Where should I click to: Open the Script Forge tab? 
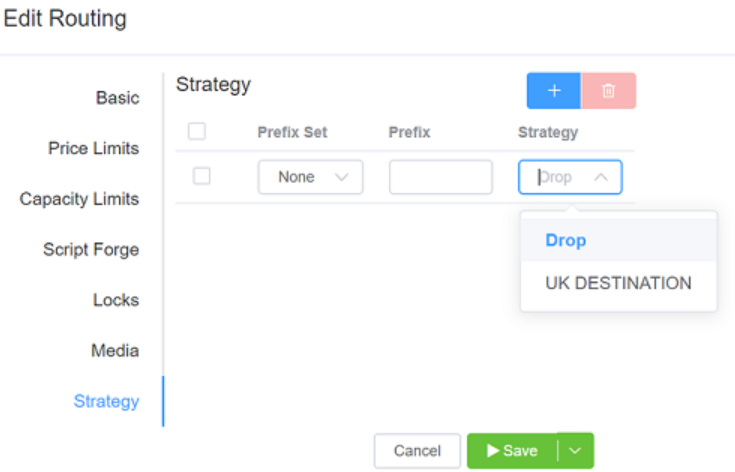pyautogui.click(x=91, y=249)
